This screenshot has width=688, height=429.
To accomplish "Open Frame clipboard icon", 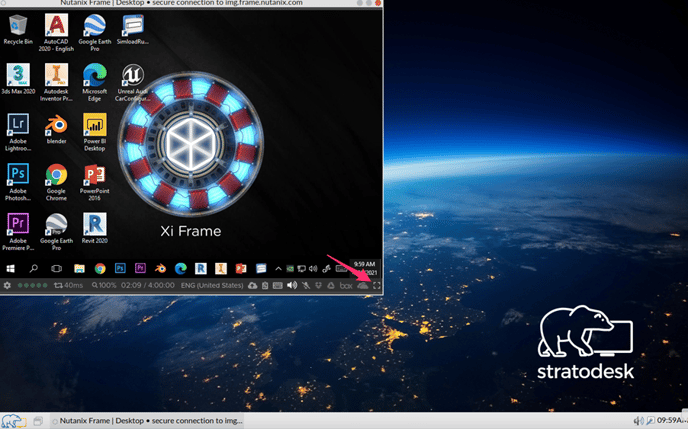I will pyautogui.click(x=265, y=286).
